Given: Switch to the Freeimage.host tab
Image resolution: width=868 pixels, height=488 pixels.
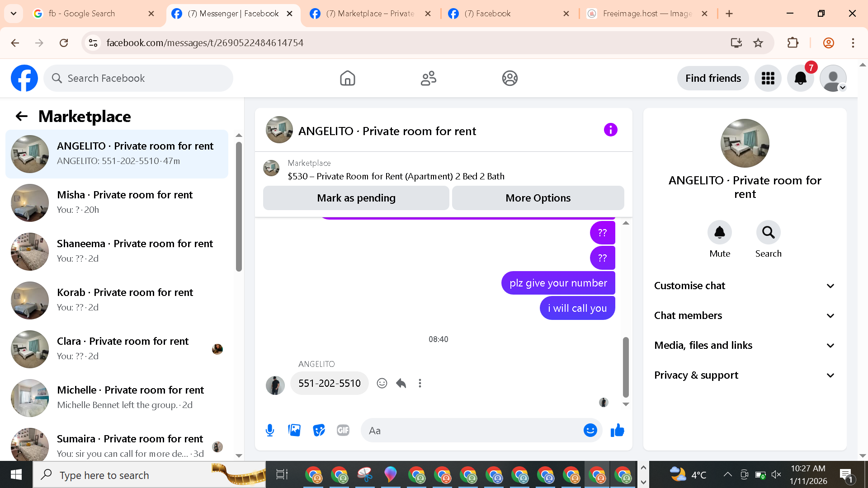Looking at the screenshot, I should click(647, 14).
